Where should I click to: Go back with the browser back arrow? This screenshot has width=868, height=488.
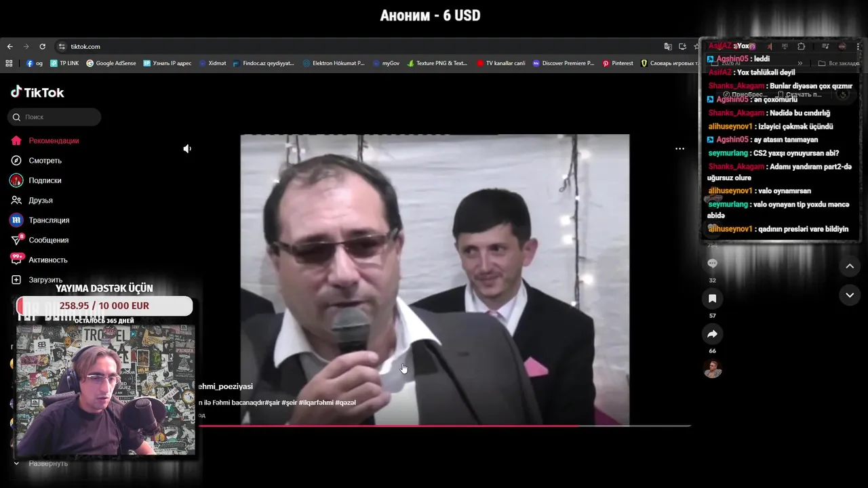(9, 47)
